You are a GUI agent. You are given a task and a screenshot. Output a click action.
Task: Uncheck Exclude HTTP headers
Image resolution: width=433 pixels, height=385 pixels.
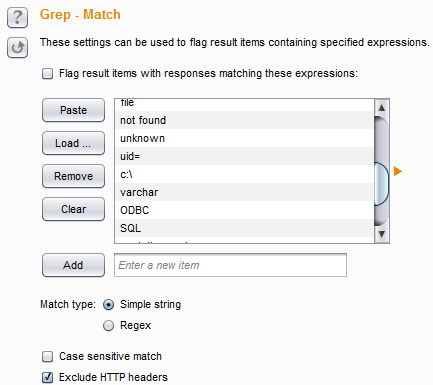coord(47,377)
